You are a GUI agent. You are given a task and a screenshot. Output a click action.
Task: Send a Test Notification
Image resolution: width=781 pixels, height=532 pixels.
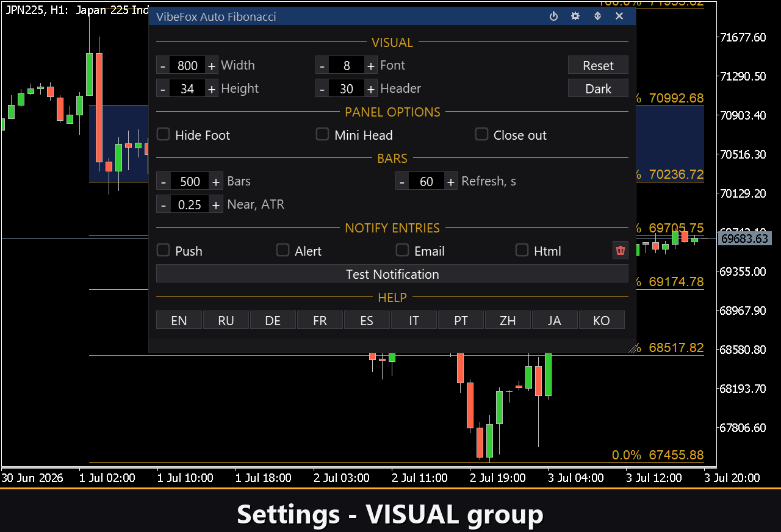[x=392, y=274]
